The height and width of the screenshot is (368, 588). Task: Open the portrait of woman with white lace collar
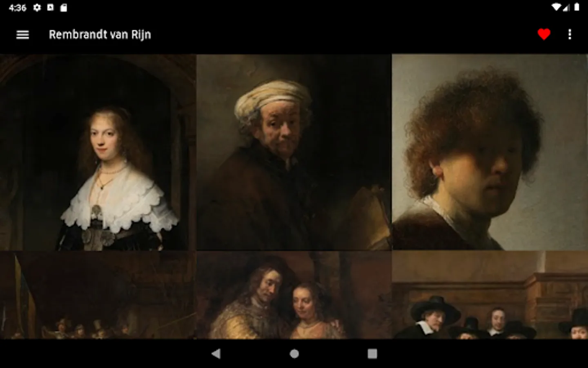[98, 152]
